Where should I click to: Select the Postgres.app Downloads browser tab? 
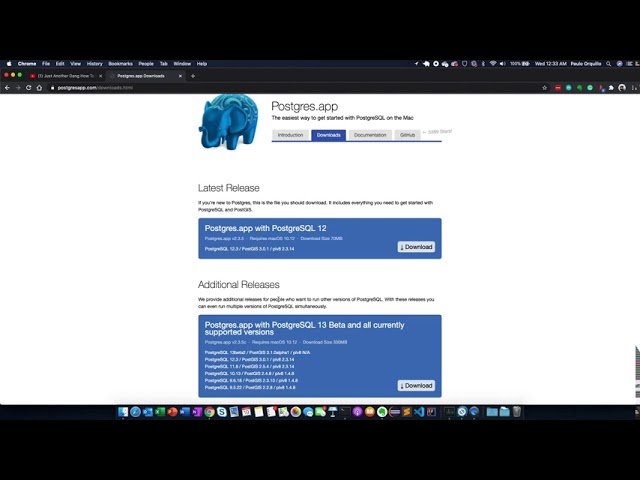click(x=146, y=76)
